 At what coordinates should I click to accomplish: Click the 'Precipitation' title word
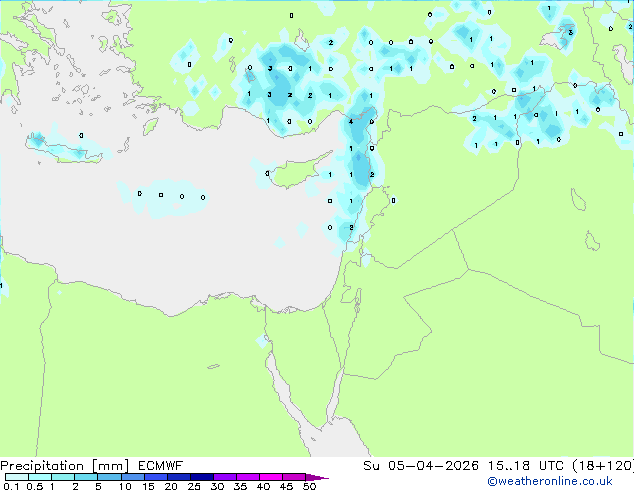[42, 466]
